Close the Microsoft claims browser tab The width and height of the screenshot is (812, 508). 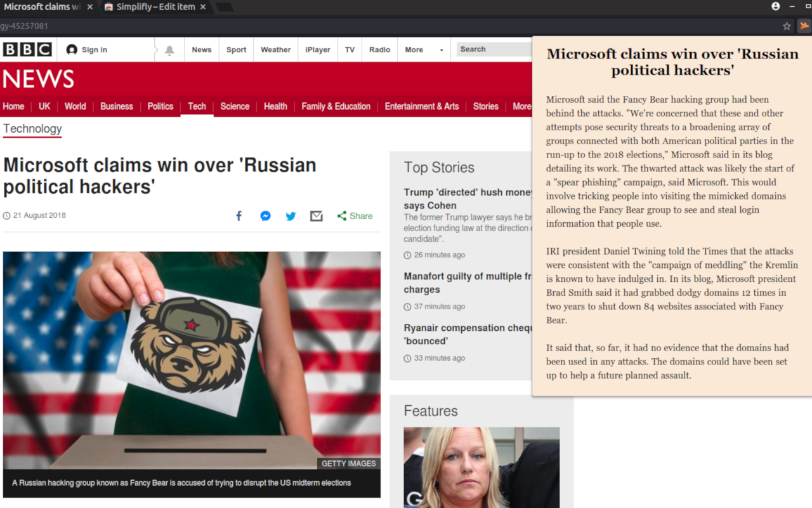click(x=89, y=7)
